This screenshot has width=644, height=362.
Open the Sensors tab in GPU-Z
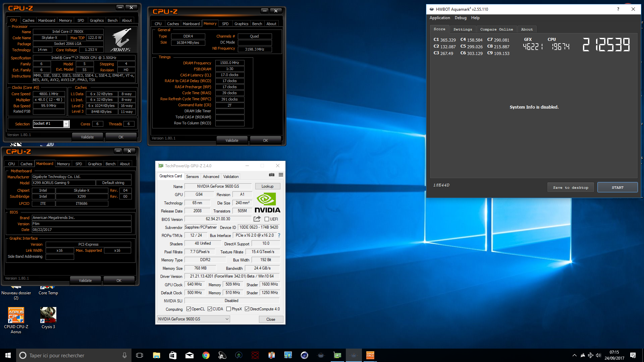192,177
